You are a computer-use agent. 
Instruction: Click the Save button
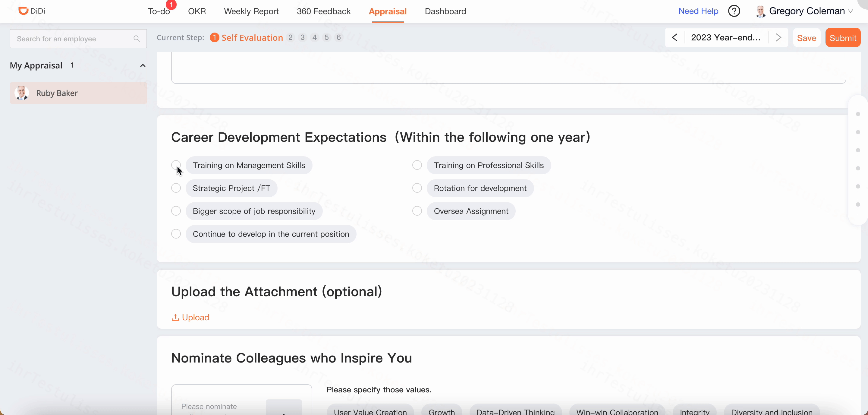pyautogui.click(x=806, y=37)
